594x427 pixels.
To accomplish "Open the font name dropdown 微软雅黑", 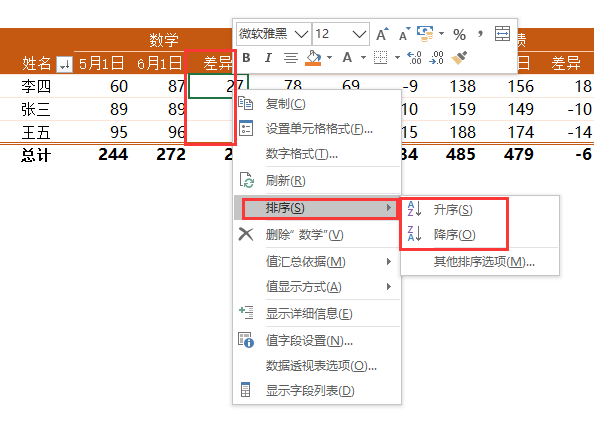I will 274,34.
